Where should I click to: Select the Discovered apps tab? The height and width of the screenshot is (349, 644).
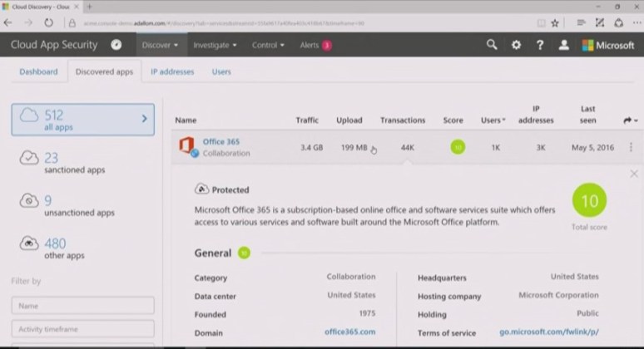tap(104, 71)
